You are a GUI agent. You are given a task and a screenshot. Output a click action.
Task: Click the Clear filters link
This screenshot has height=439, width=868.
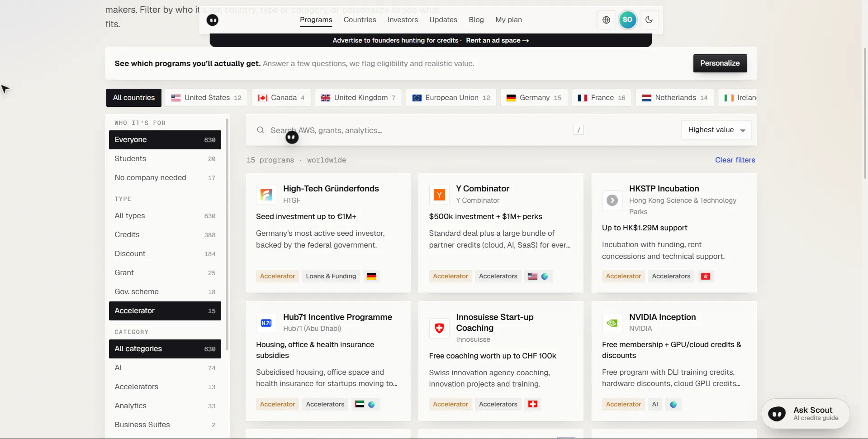(735, 160)
